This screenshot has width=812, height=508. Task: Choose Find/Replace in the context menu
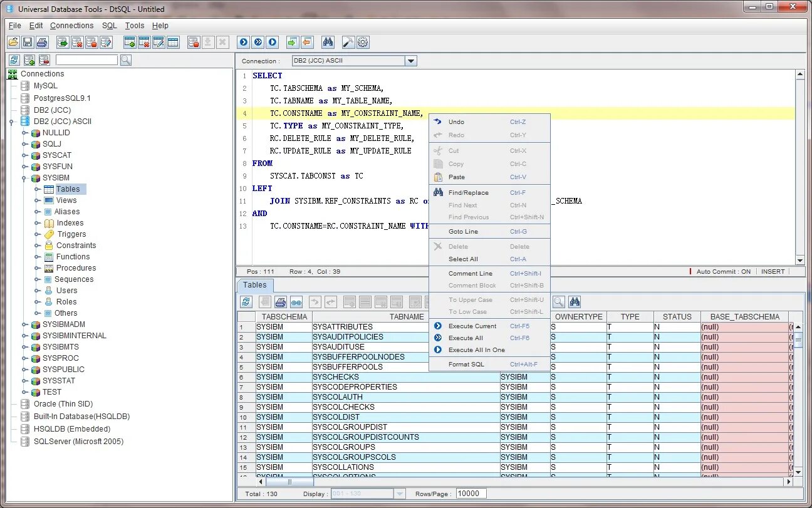[x=489, y=193]
